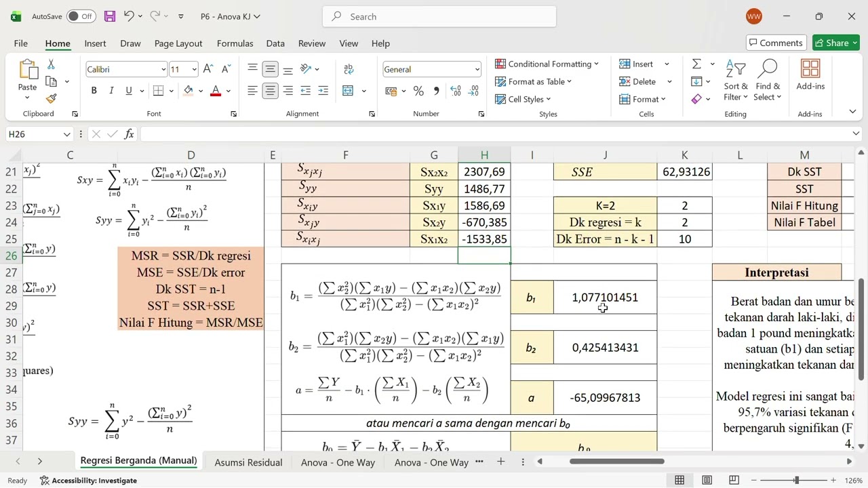Add a new sheet with plus icon
868x488 pixels.
pyautogui.click(x=500, y=462)
